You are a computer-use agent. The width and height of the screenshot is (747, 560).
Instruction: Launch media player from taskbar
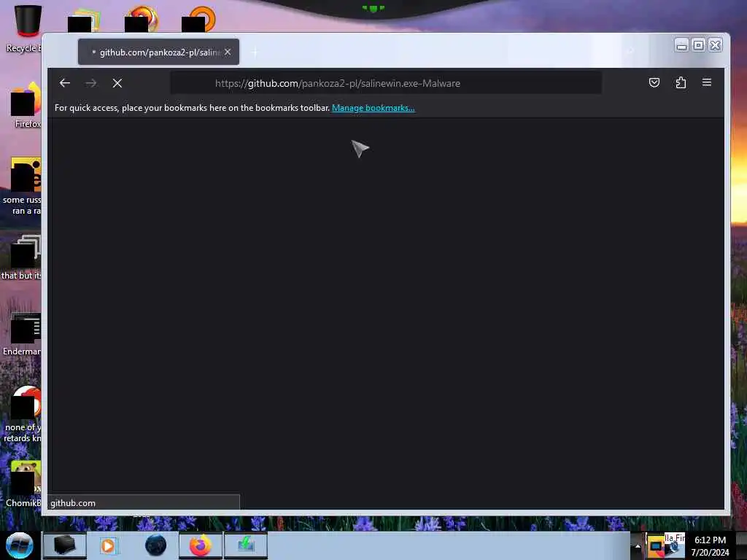[108, 545]
